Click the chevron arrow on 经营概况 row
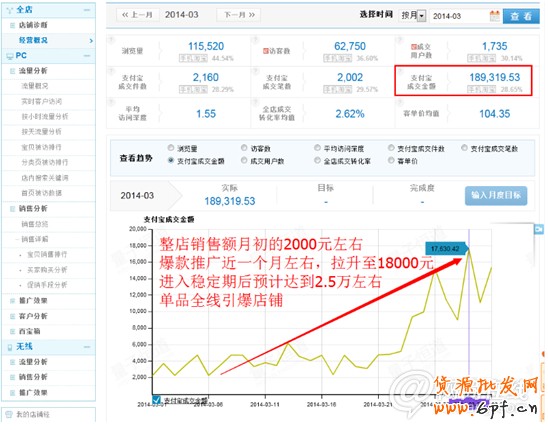 coord(91,41)
